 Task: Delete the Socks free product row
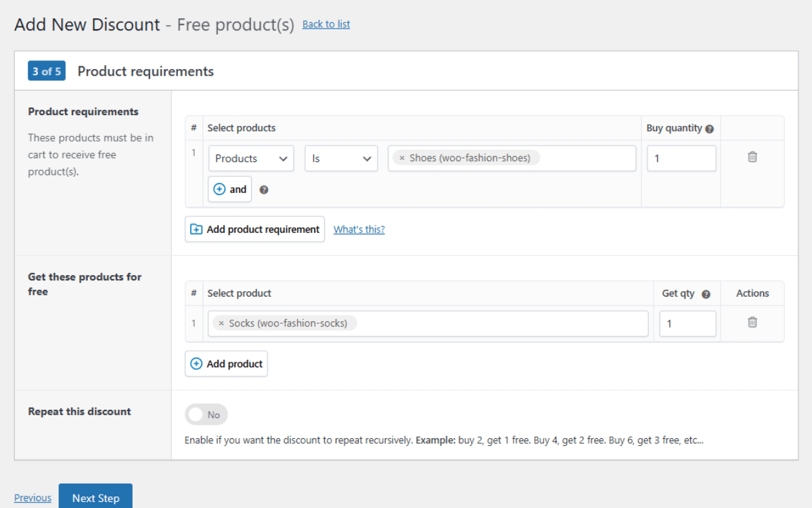tap(752, 322)
